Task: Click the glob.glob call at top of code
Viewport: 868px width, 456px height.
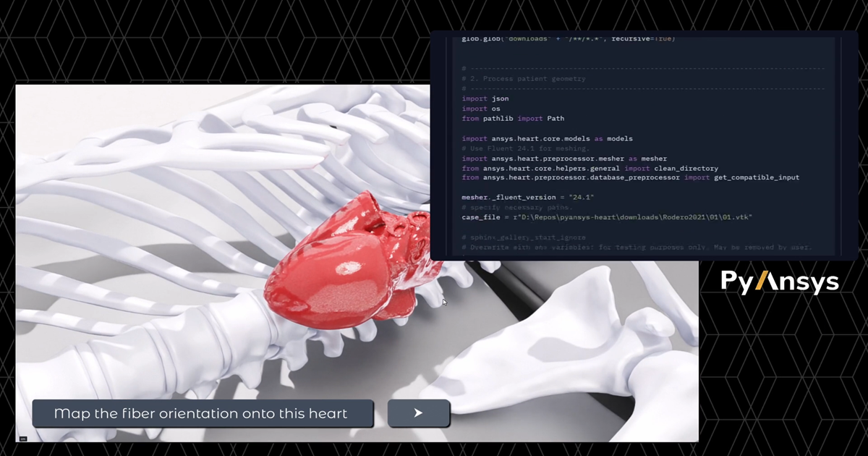Action: (568, 38)
